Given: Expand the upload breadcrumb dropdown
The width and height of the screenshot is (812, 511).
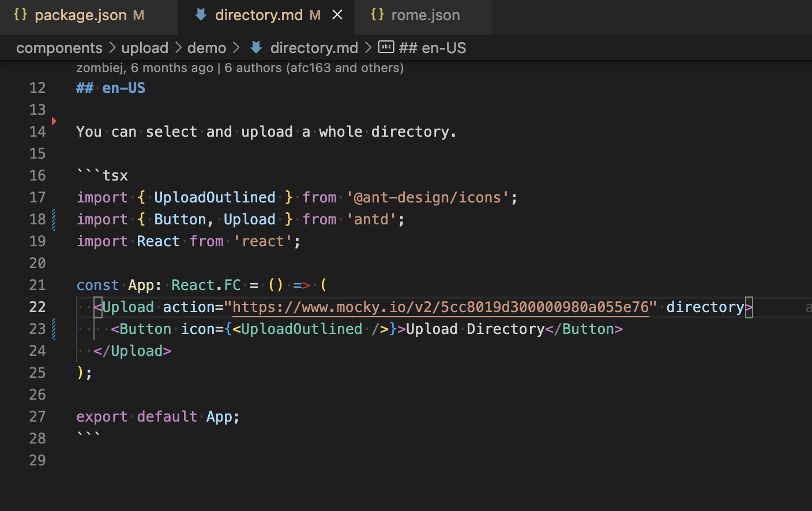Looking at the screenshot, I should point(145,47).
